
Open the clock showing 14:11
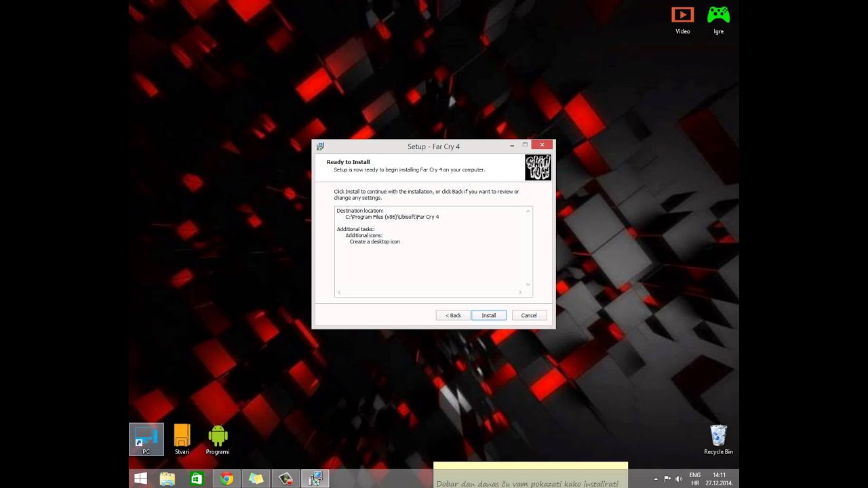pos(719,479)
